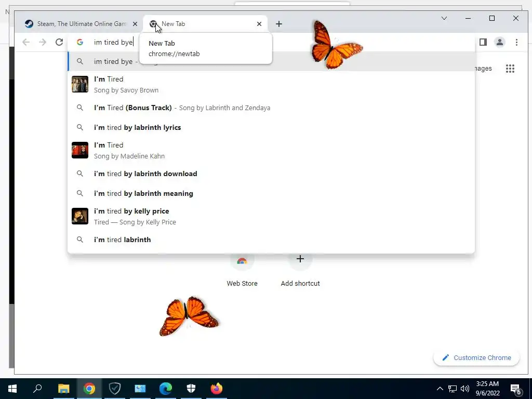Open the Web Store shortcut
Image resolution: width=532 pixels, height=399 pixels.
[242, 271]
